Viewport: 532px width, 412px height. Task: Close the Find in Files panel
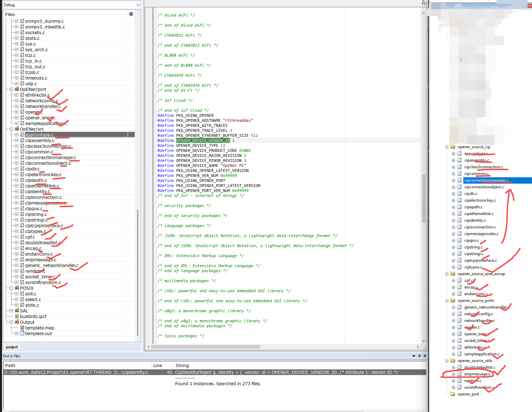[x=425, y=356]
